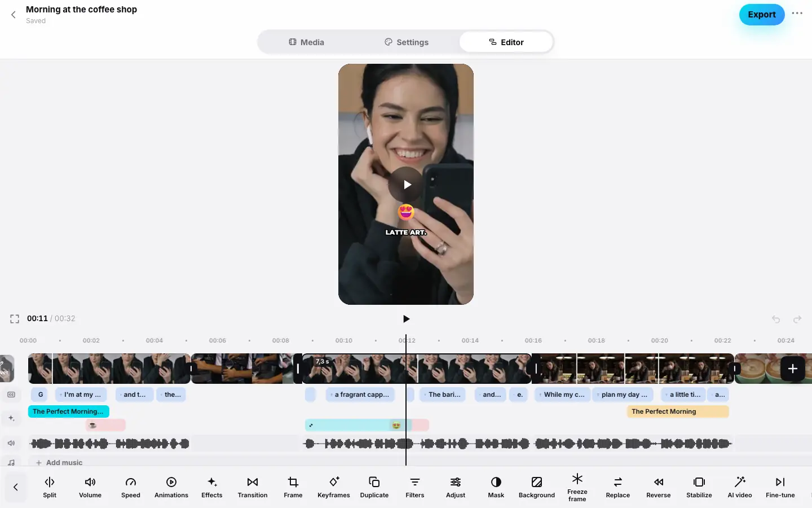The image size is (812, 508).
Task: Open the Fine-tune tool
Action: tap(780, 487)
